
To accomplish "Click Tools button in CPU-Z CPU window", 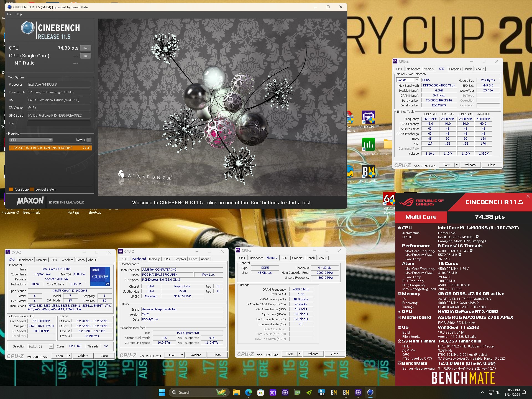I will [x=59, y=356].
